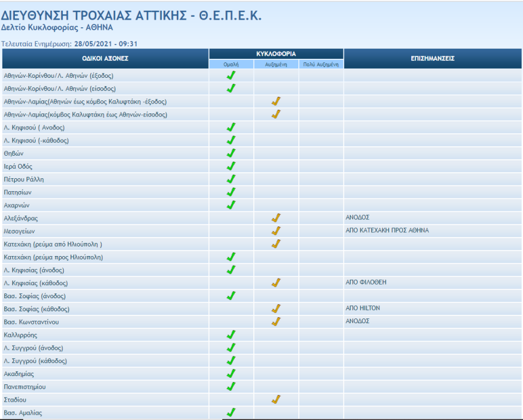Viewport: 523px width, 420px height.
Task: Click the ΔΙΕΥΘΥΝΣΗ ΤΡΟΧΑΙΑΣ ΑΤΤΙΚΗΣ page title
Action: click(x=131, y=15)
